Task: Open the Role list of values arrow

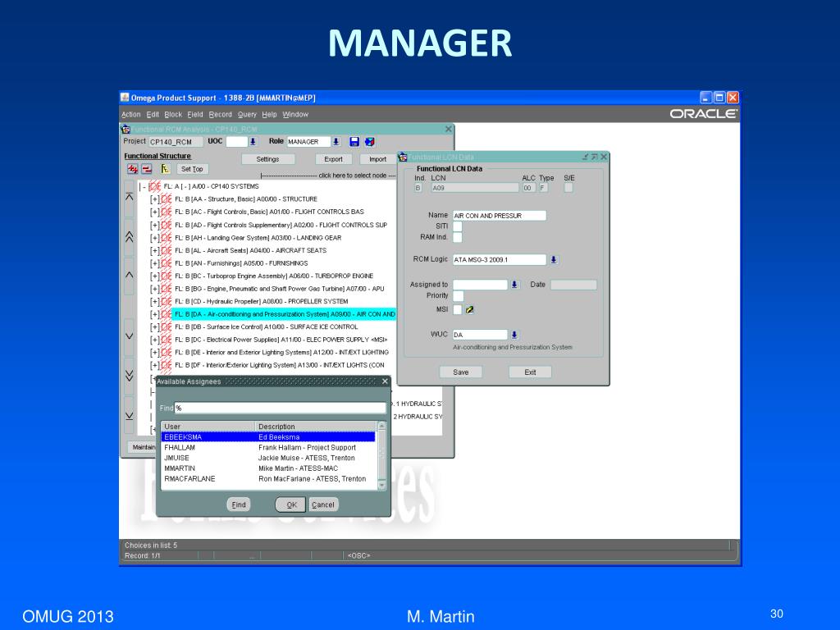Action: pos(336,141)
